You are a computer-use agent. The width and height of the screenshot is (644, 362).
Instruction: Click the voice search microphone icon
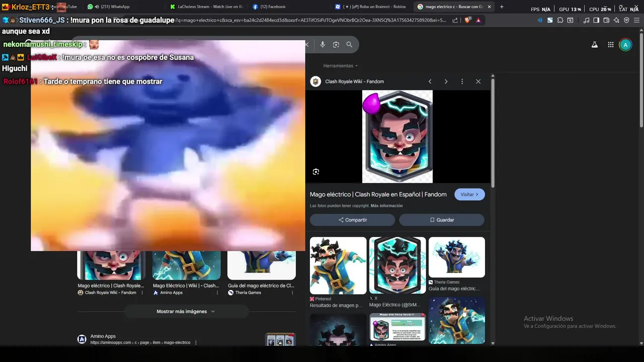(x=323, y=44)
